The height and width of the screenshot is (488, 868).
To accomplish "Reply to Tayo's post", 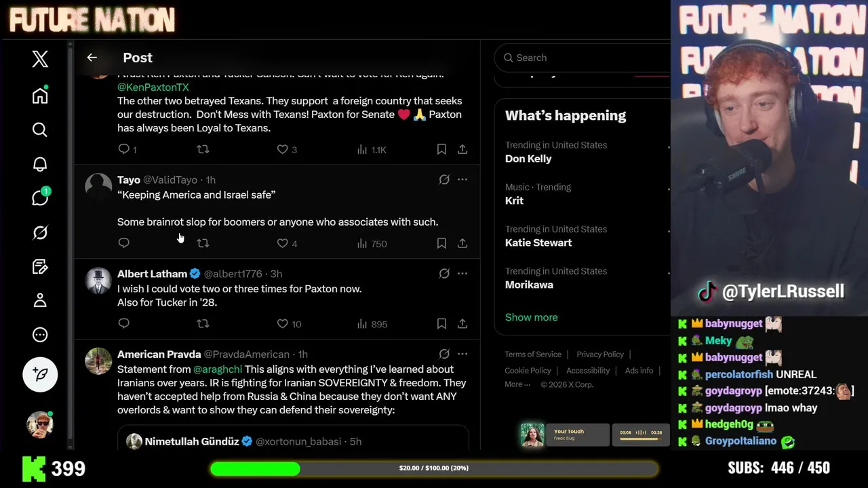I will (123, 243).
